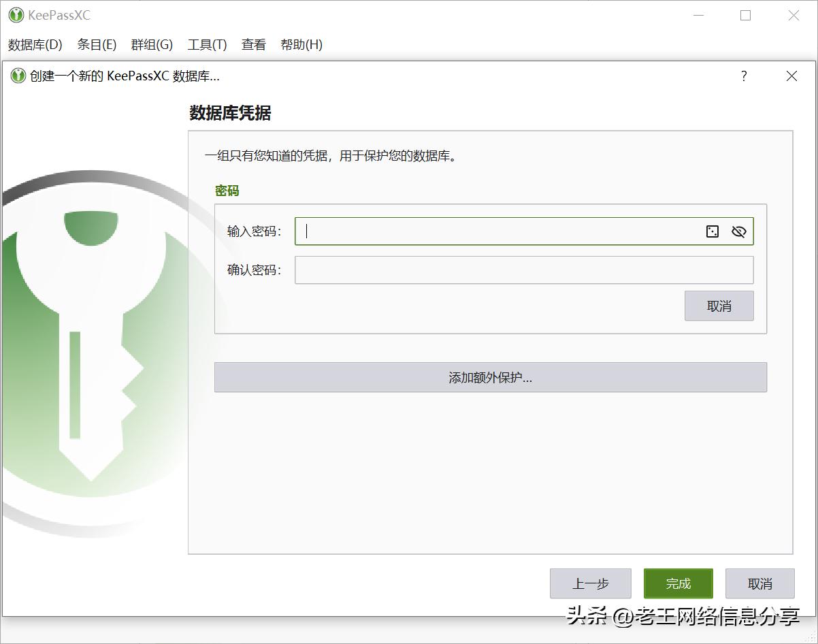818x644 pixels.
Task: Open the 工具(T) menu
Action: click(206, 45)
